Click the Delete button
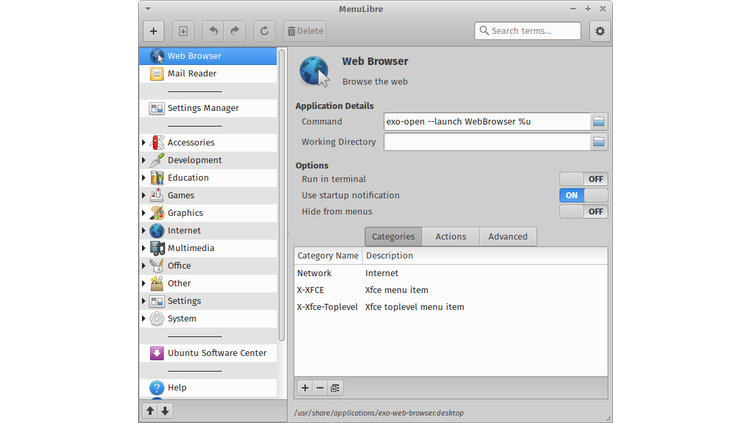 click(x=305, y=31)
